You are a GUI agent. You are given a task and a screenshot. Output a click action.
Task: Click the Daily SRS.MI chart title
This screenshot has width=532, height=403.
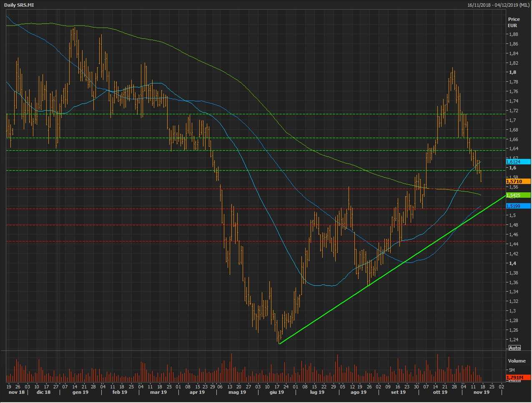19,5
